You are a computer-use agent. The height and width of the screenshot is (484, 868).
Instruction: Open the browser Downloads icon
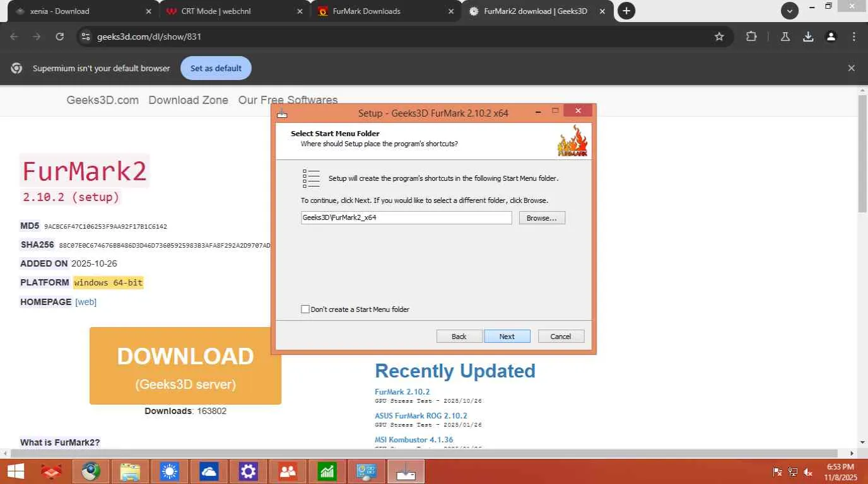coord(808,37)
